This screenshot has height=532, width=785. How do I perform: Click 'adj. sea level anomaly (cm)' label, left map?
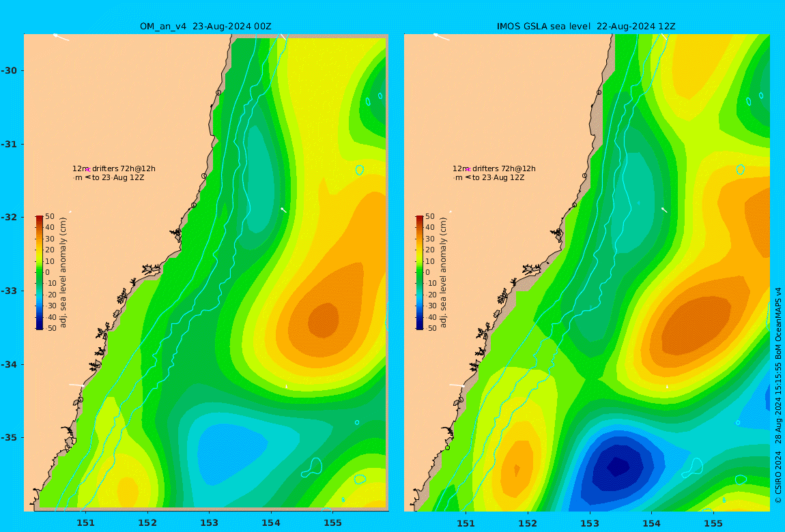pos(63,273)
